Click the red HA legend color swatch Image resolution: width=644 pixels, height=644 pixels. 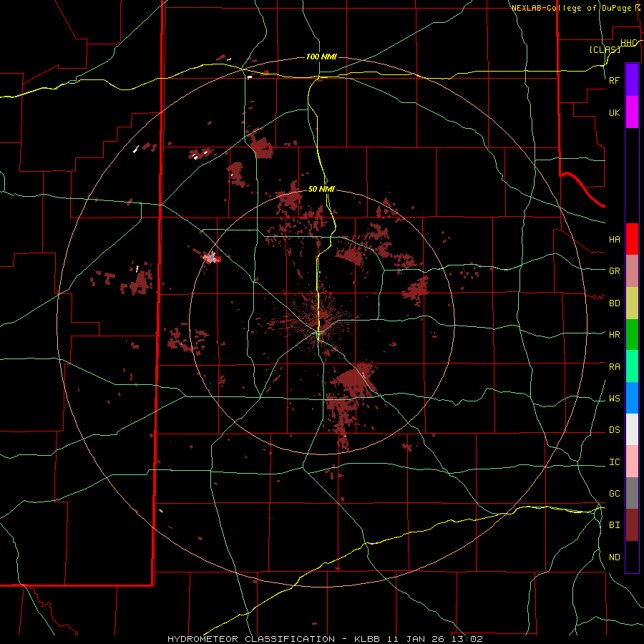click(x=632, y=239)
